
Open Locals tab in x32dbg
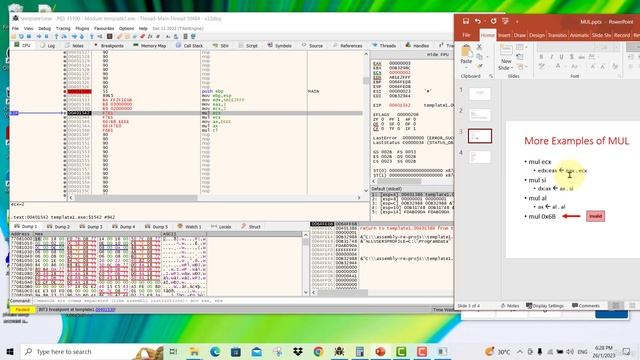221,227
